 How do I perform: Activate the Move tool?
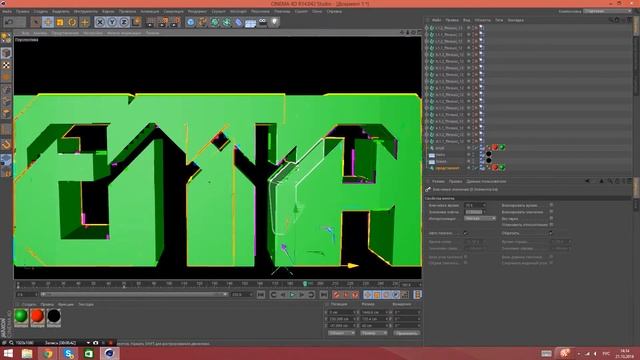[x=48, y=22]
